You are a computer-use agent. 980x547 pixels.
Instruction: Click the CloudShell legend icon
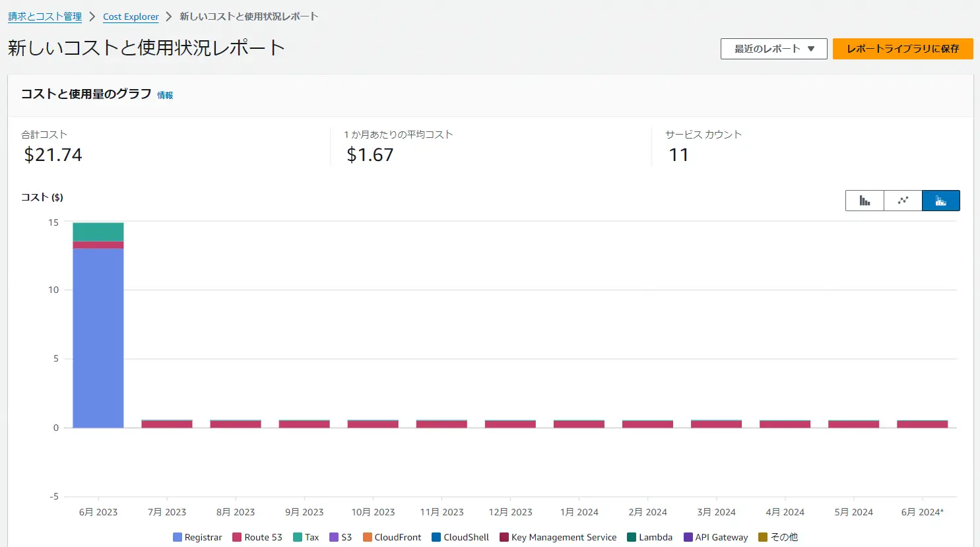(436, 537)
